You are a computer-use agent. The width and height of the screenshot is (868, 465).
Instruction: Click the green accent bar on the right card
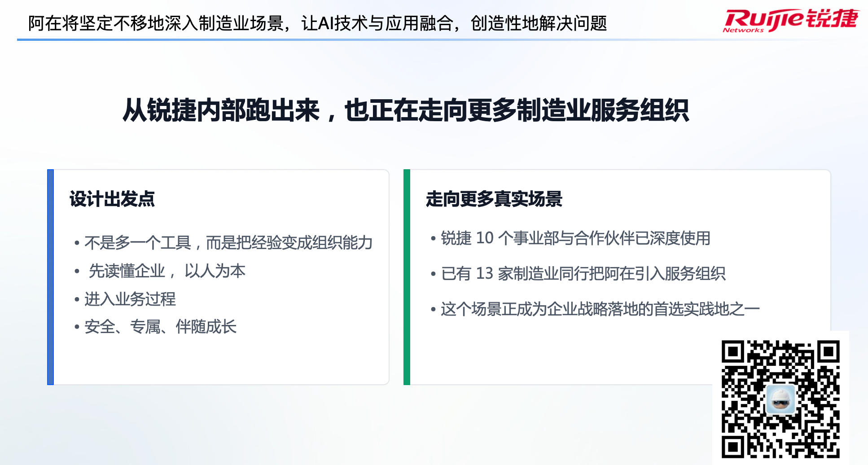click(407, 277)
